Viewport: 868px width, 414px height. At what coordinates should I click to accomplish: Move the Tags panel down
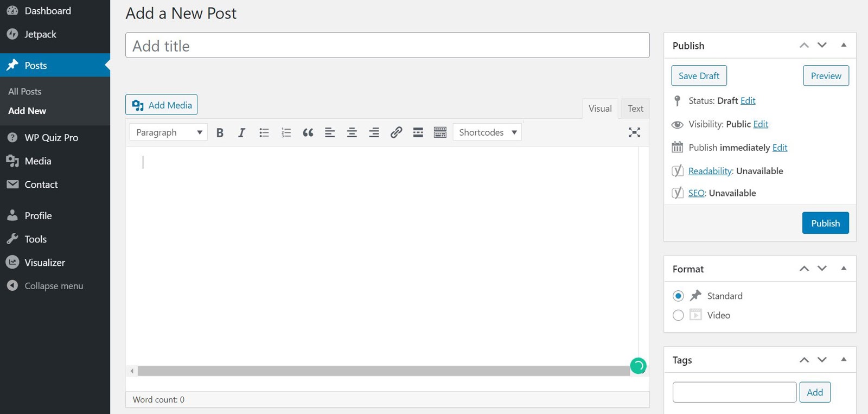tap(822, 360)
